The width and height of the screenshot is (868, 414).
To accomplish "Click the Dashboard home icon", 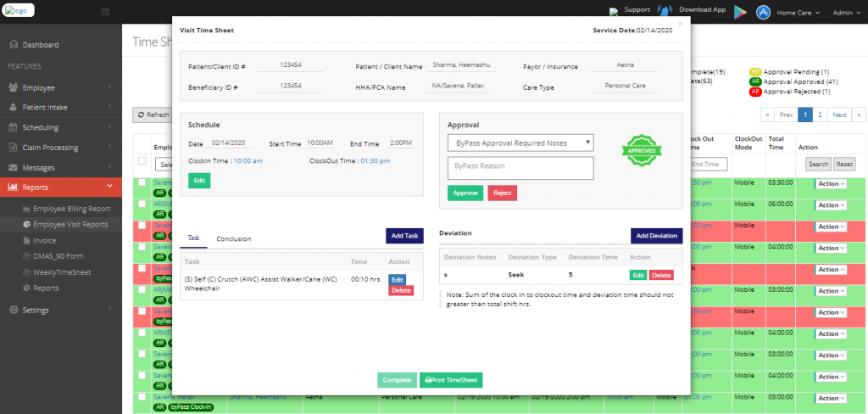I will [14, 44].
